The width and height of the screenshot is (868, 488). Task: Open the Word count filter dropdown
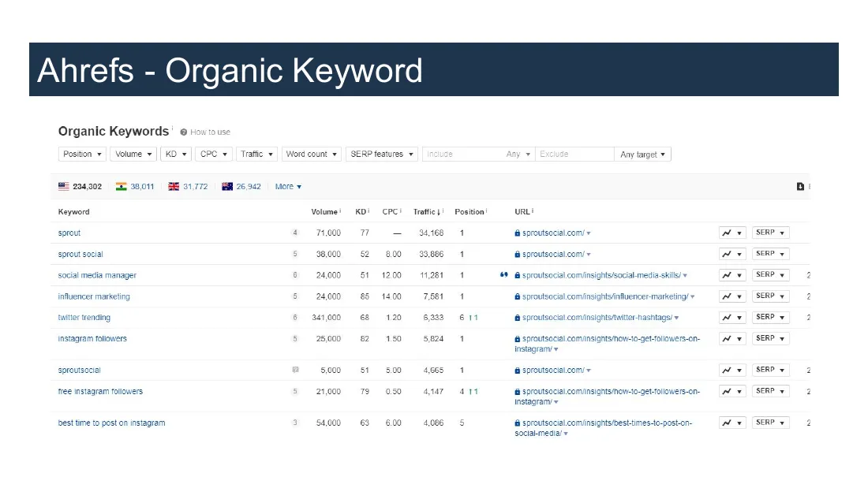click(311, 155)
